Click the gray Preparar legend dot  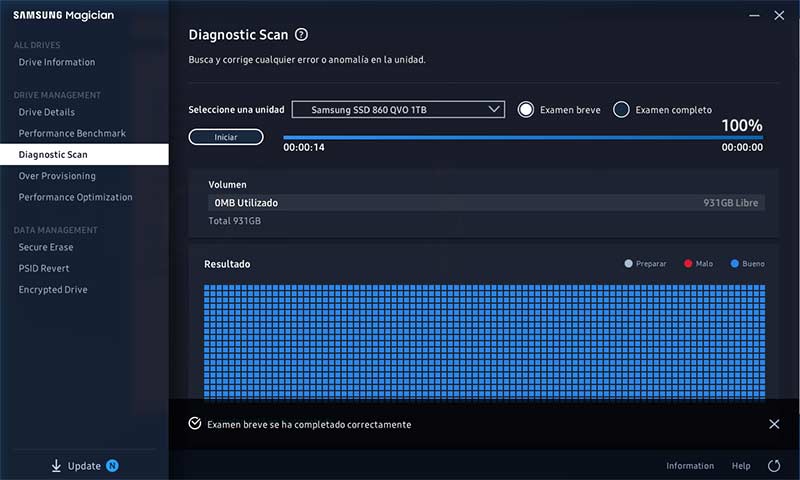[x=629, y=264]
